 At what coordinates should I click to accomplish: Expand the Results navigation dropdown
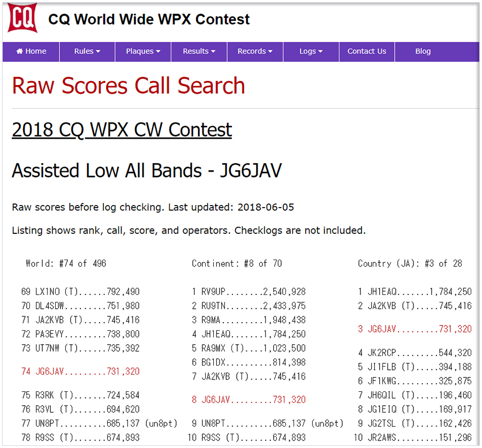pos(199,51)
